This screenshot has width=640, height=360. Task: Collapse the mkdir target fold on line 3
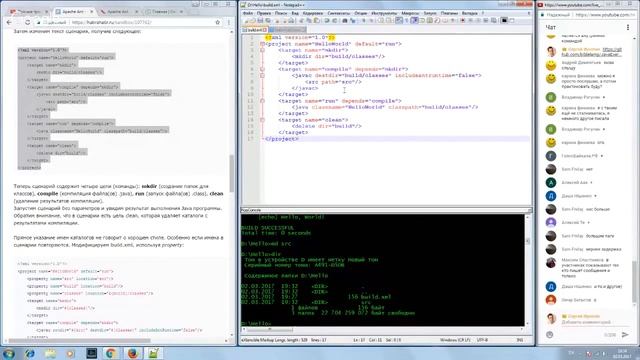[x=262, y=50]
